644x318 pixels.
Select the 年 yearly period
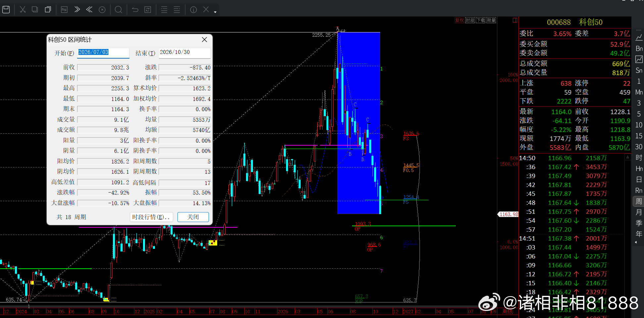pyautogui.click(x=639, y=234)
